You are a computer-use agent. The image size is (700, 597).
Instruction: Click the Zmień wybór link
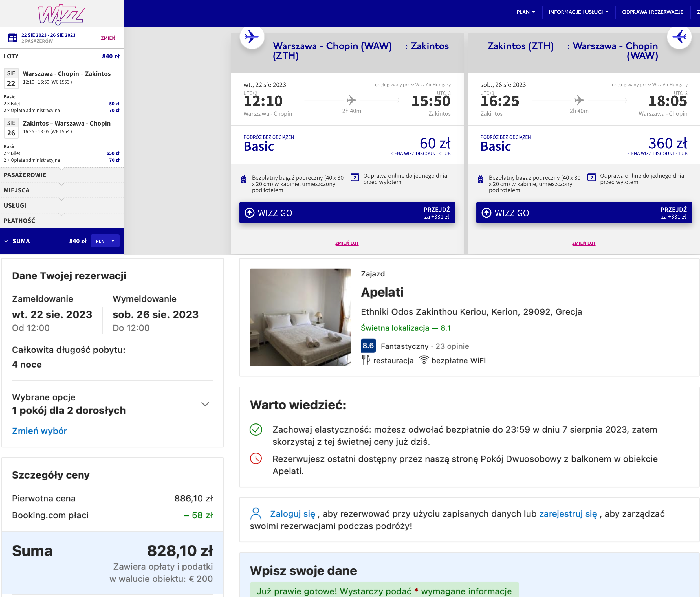39,431
